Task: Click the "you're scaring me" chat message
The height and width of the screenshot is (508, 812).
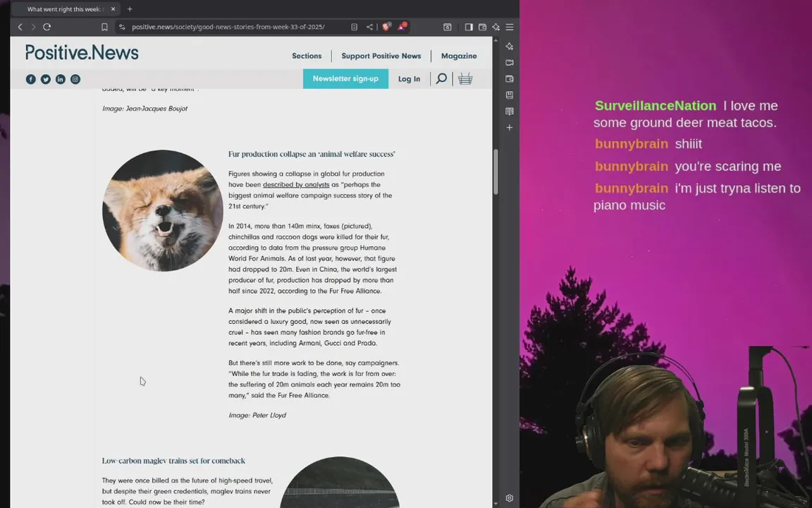Action: coord(727,167)
